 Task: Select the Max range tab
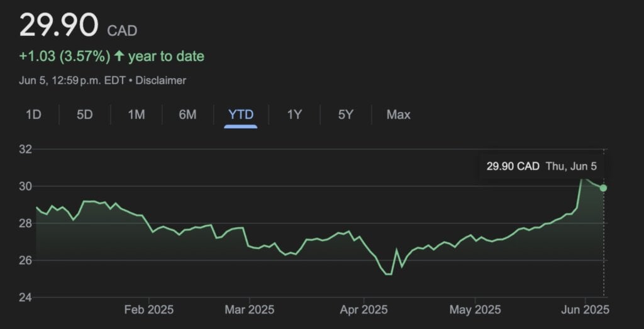398,114
